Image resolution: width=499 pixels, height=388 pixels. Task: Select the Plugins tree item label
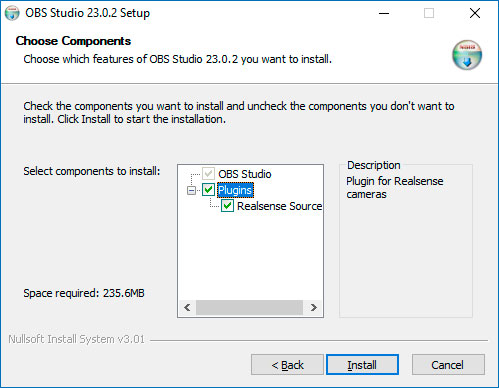(x=235, y=190)
